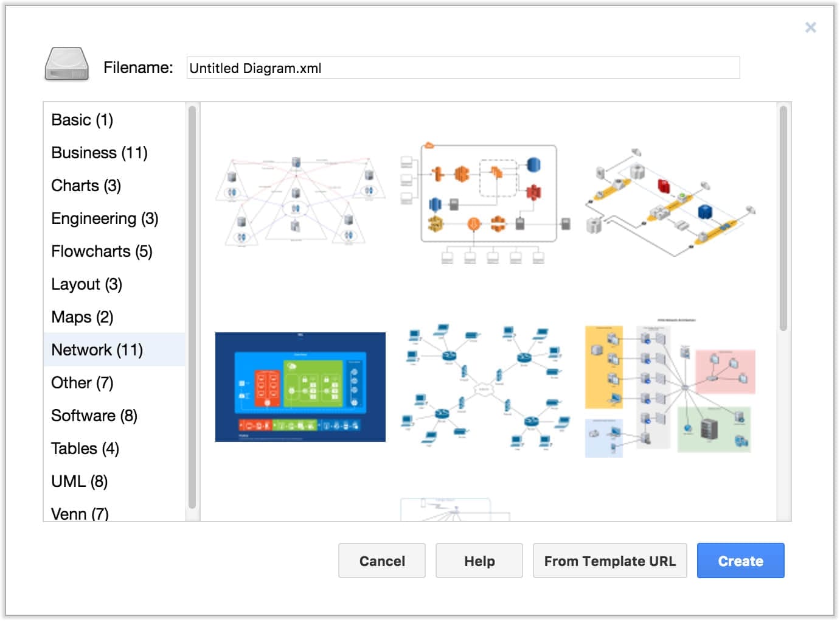Select the Business (11) category
Image resolution: width=840 pixels, height=622 pixels.
[99, 153]
